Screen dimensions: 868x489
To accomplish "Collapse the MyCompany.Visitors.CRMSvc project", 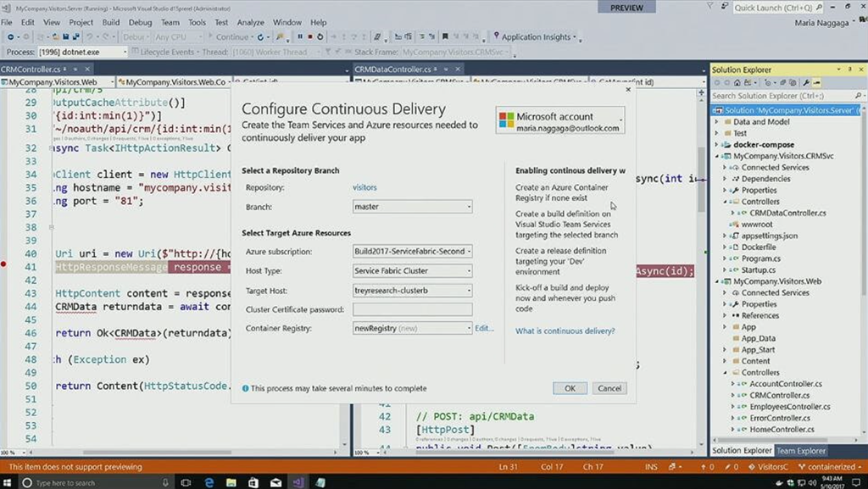I will click(717, 156).
